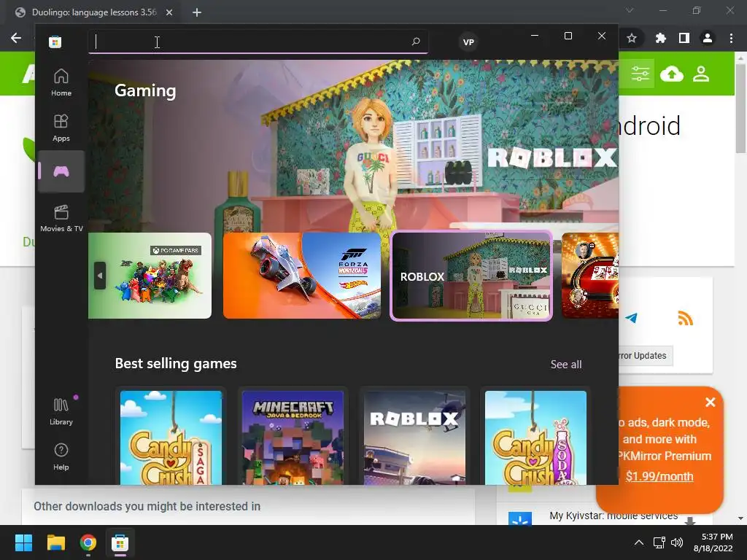Viewport: 747px width, 560px height.
Task: Select the ROBLOX carousel card
Action: (471, 276)
